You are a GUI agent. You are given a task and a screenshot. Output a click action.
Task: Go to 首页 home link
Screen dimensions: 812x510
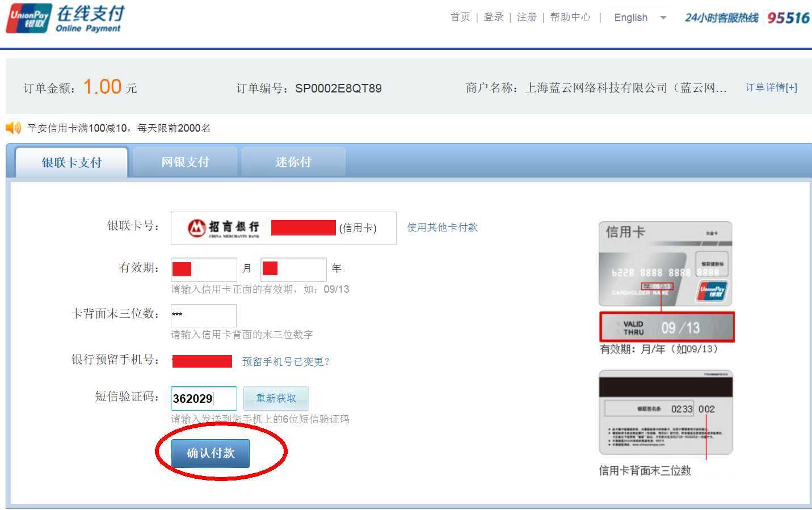[x=460, y=17]
